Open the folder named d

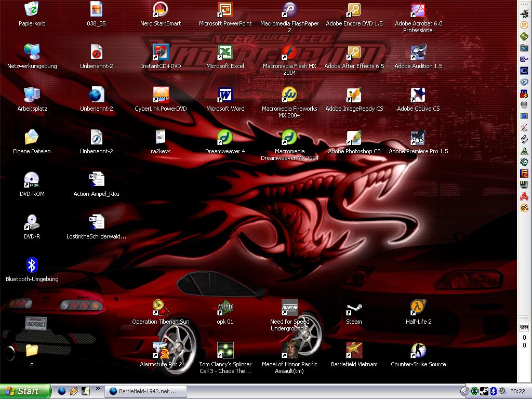tap(32, 350)
